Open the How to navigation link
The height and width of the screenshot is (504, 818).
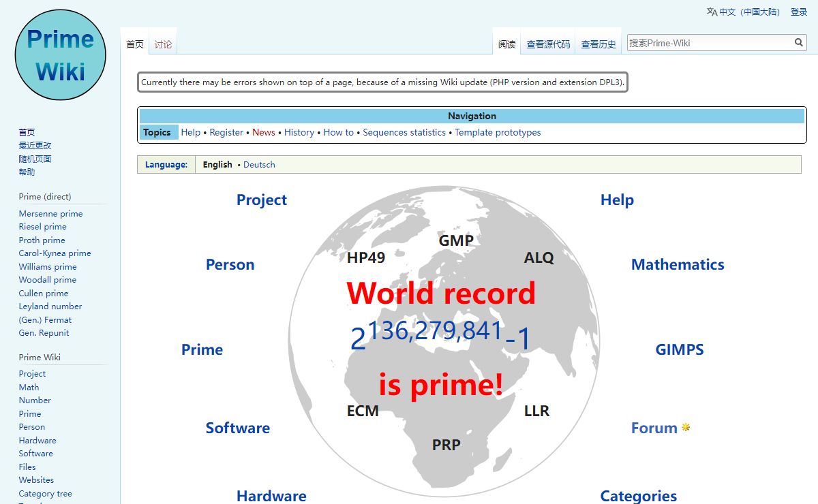(x=339, y=133)
